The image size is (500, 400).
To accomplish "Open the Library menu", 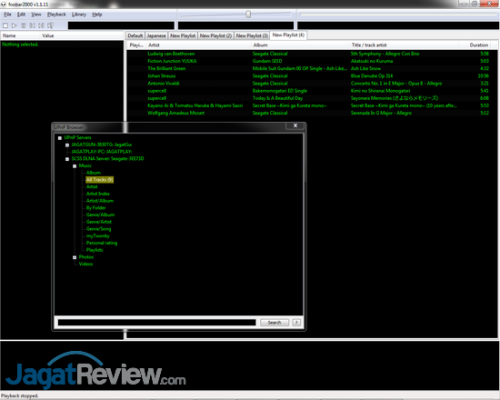I will point(79,14).
